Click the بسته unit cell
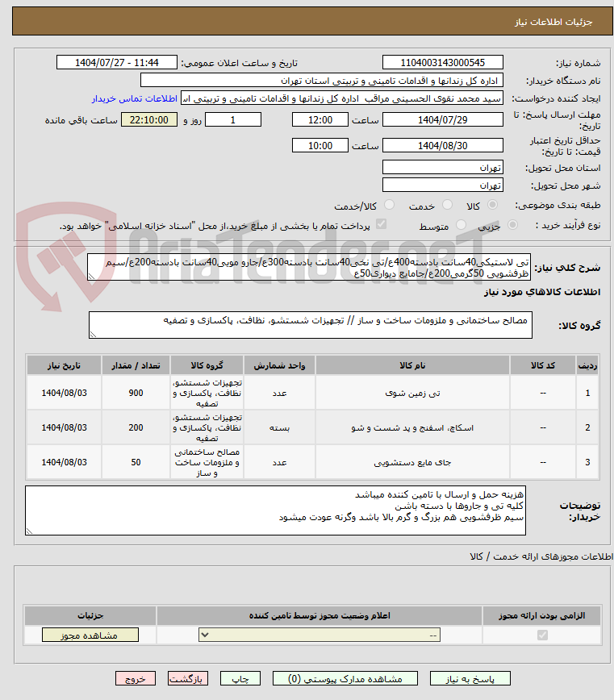The height and width of the screenshot is (700, 614). tap(279, 427)
